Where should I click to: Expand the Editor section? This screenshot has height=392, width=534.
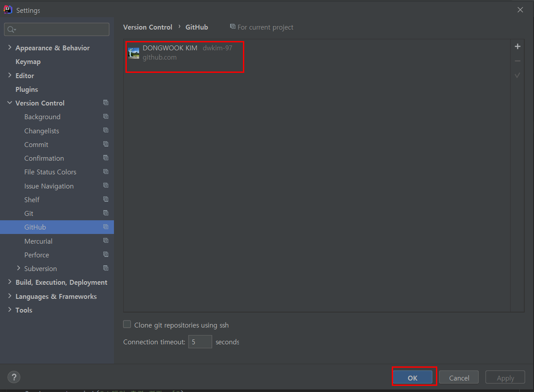pos(10,75)
